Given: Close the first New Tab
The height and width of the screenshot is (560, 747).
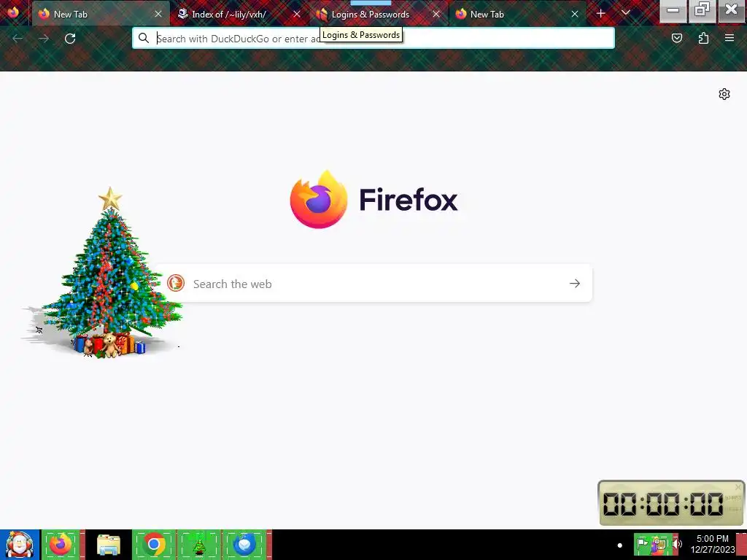Looking at the screenshot, I should click(x=158, y=15).
